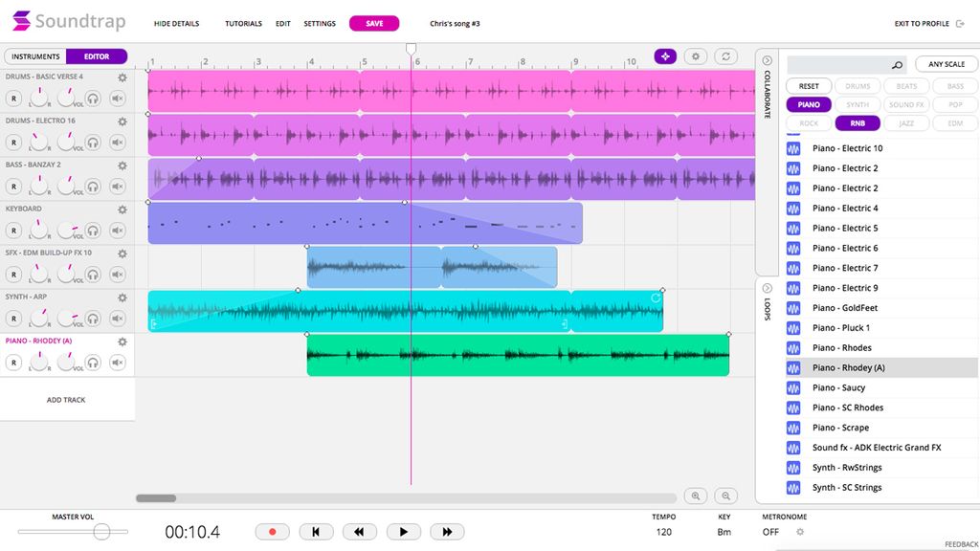
Task: Change the song key from Bm
Action: (x=724, y=531)
